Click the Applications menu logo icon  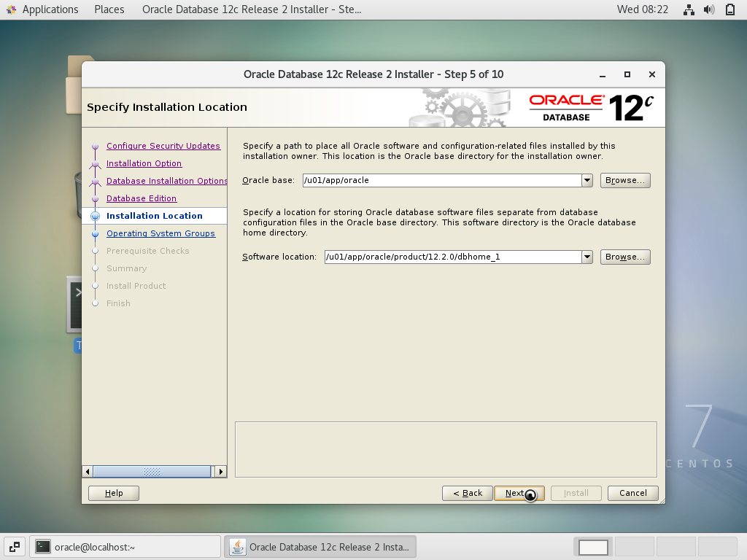click(11, 9)
